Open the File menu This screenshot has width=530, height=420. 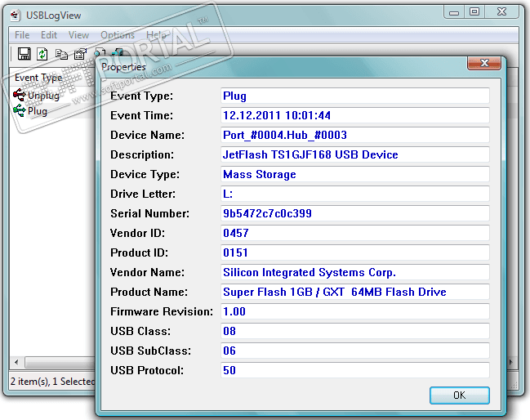pos(22,35)
